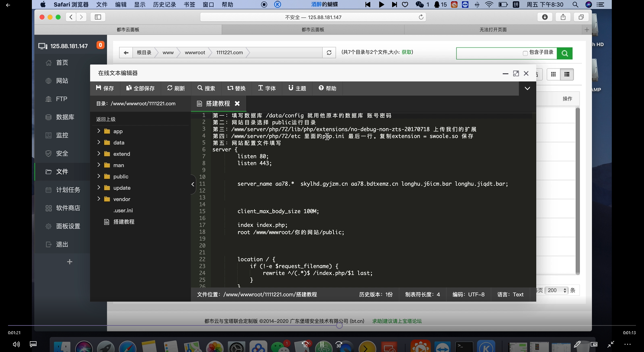The image size is (644, 352).
Task: Click the video progress bar handle
Action: point(339,325)
